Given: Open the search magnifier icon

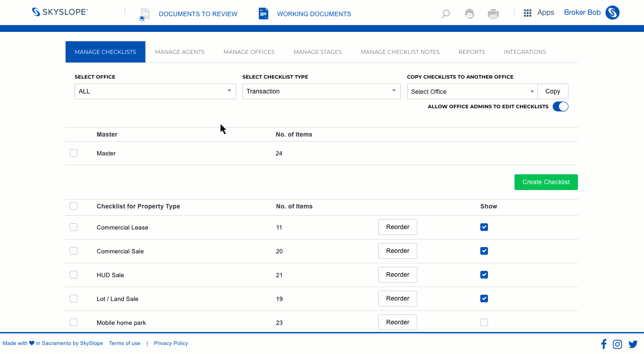Looking at the screenshot, I should pos(446,14).
